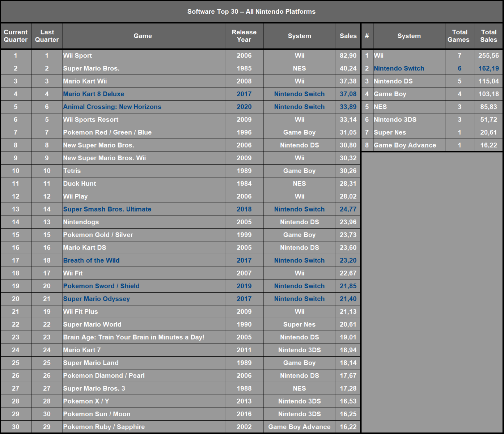Select 'Nintendo DS' in the system summary table
504x434 pixels.
click(393, 81)
